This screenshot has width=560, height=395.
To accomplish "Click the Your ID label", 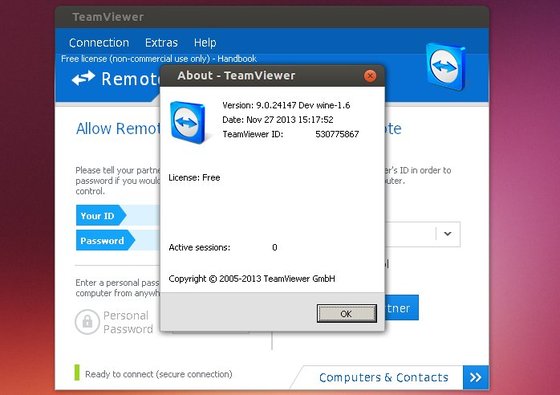I will point(101,216).
